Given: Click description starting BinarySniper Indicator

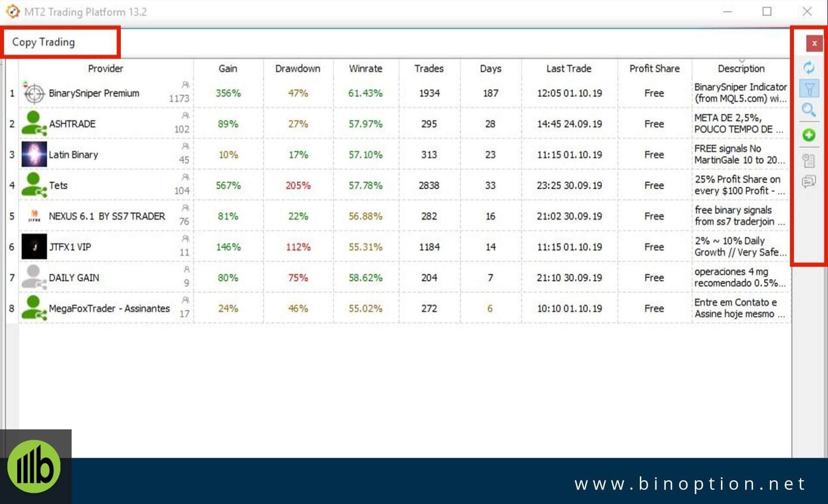Looking at the screenshot, I should click(740, 92).
